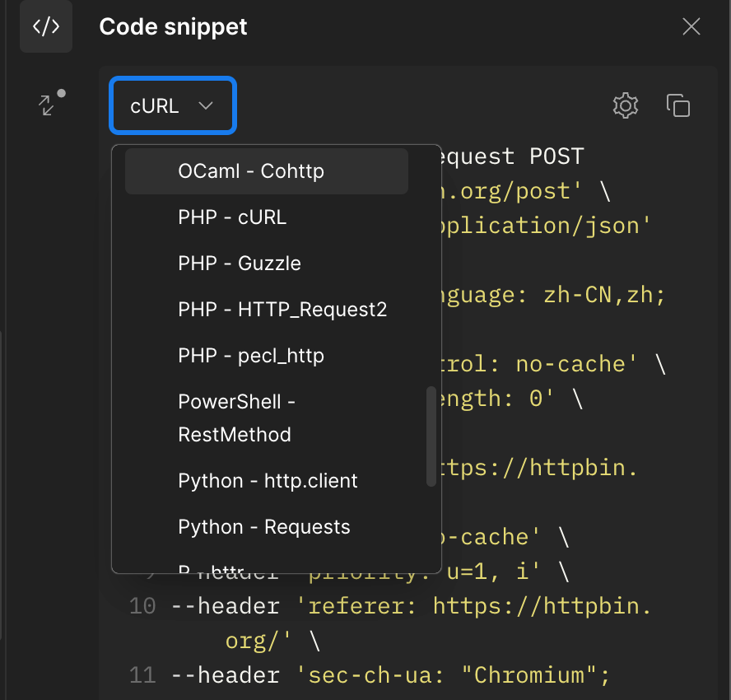Screen dimensions: 731x700
Task: Click the "Code snippet" panel title
Action: (x=173, y=27)
